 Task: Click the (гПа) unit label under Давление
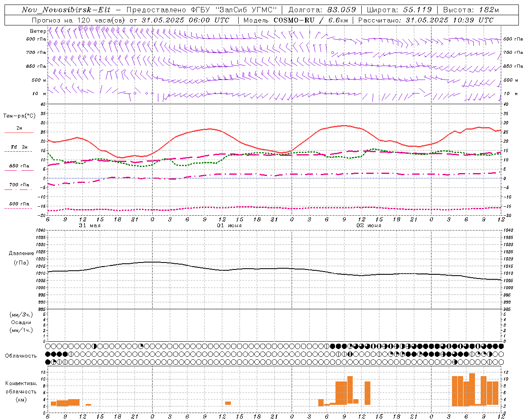pos(21,262)
